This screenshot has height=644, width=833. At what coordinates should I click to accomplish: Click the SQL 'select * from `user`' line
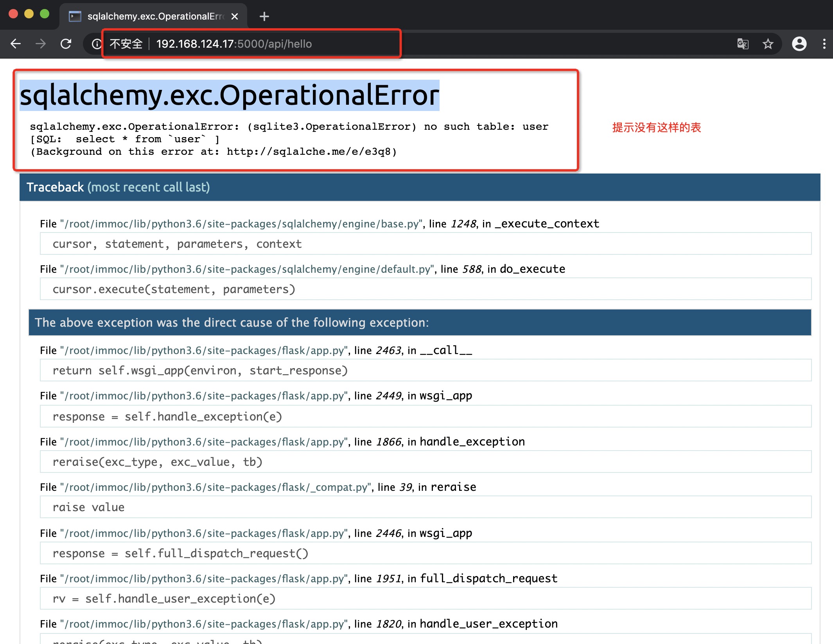[125, 139]
